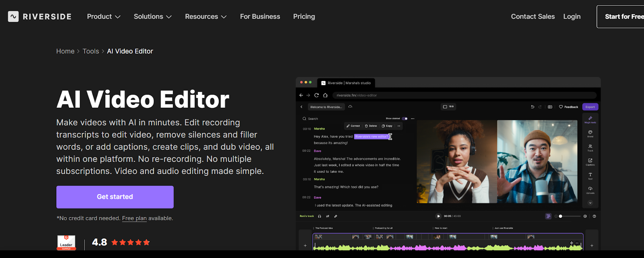The image size is (644, 258).
Task: Click the swap arrows icon in the timeline bar
Action: 328,216
